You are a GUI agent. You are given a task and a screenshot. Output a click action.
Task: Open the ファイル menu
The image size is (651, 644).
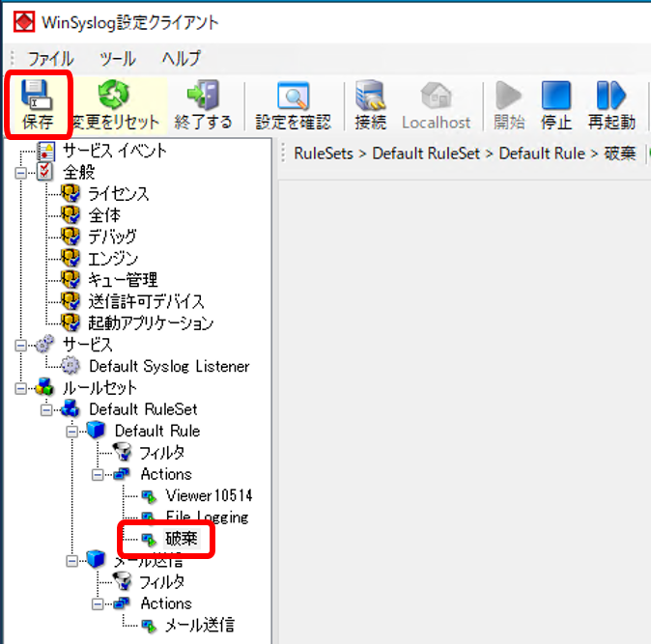(x=50, y=59)
